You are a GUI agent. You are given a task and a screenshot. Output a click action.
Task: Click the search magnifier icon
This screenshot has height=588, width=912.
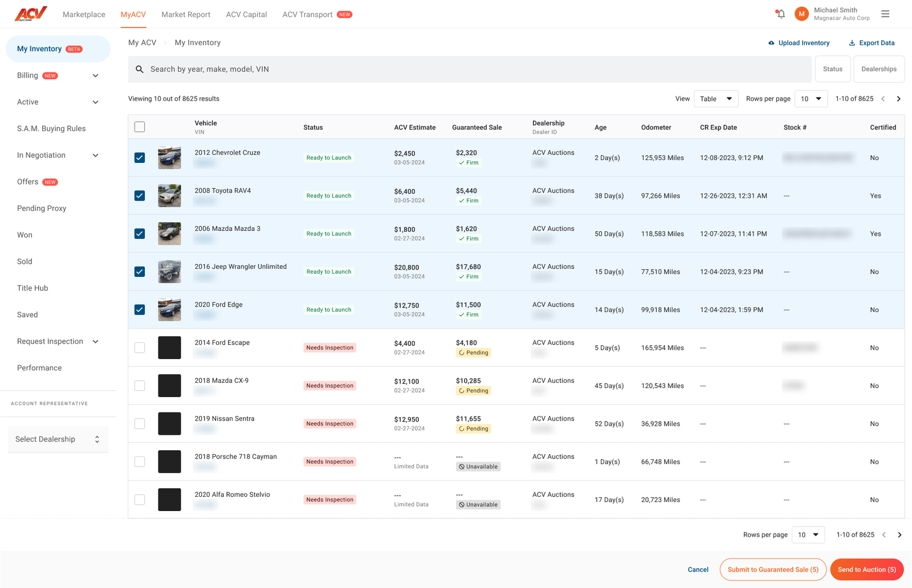[x=140, y=69]
